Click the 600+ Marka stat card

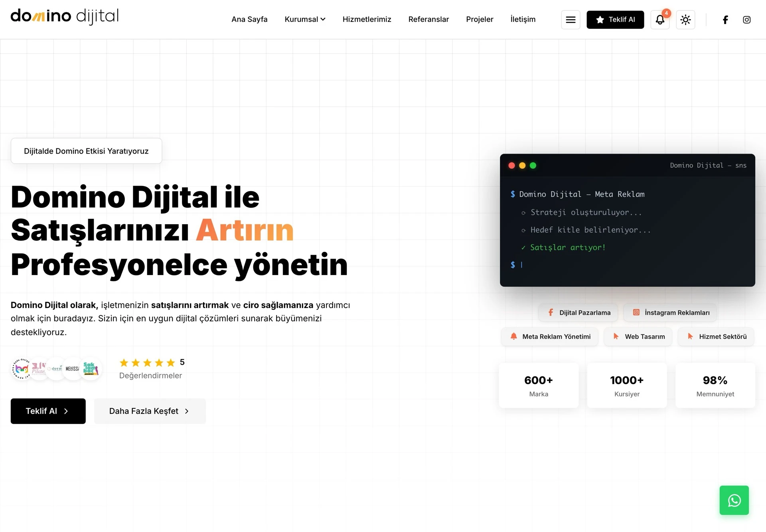539,386
